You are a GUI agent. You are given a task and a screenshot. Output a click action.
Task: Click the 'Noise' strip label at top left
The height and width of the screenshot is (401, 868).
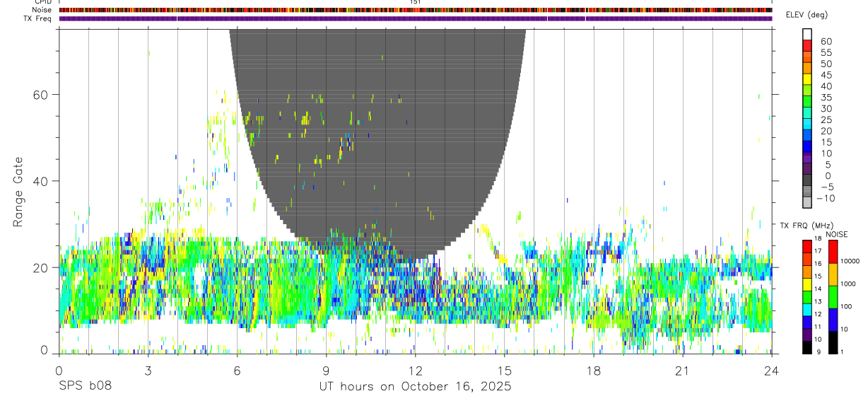point(43,10)
